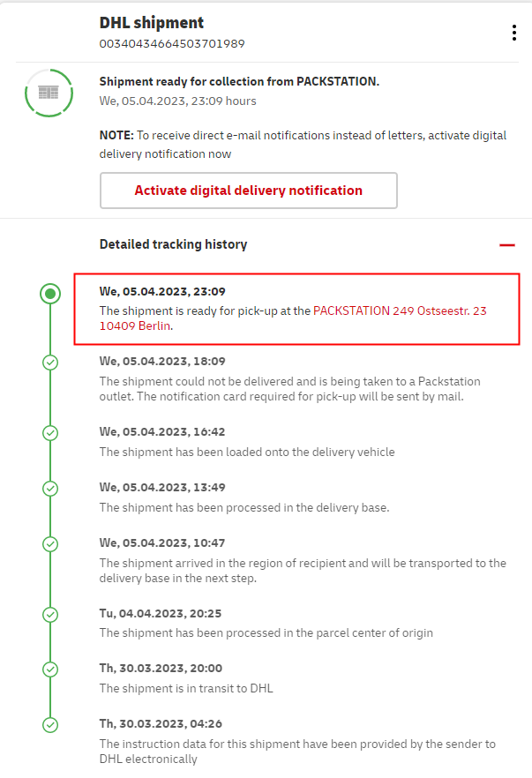Click the DHL shipment title
The height and width of the screenshot is (778, 532).
click(x=152, y=23)
